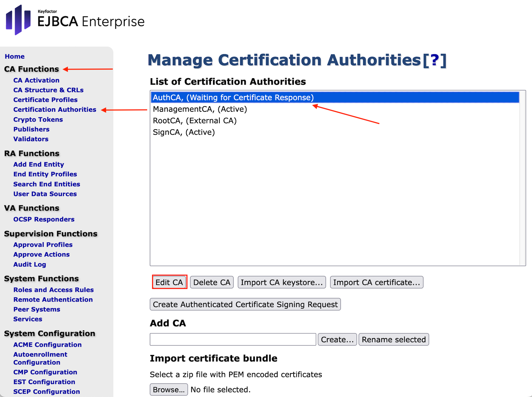This screenshot has width=532, height=397.
Task: Click Import CA certificate button
Action: tap(376, 282)
